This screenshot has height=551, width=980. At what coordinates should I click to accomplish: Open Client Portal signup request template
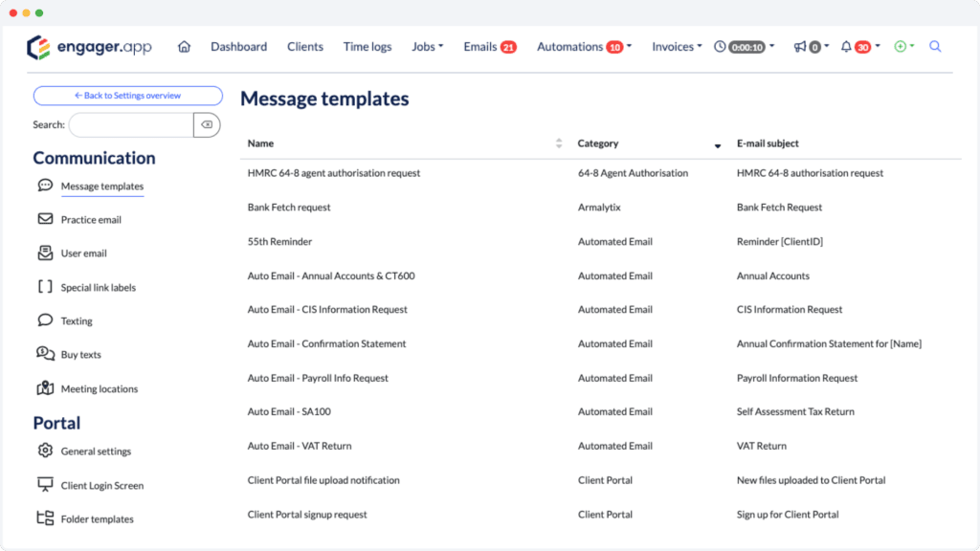pyautogui.click(x=307, y=515)
